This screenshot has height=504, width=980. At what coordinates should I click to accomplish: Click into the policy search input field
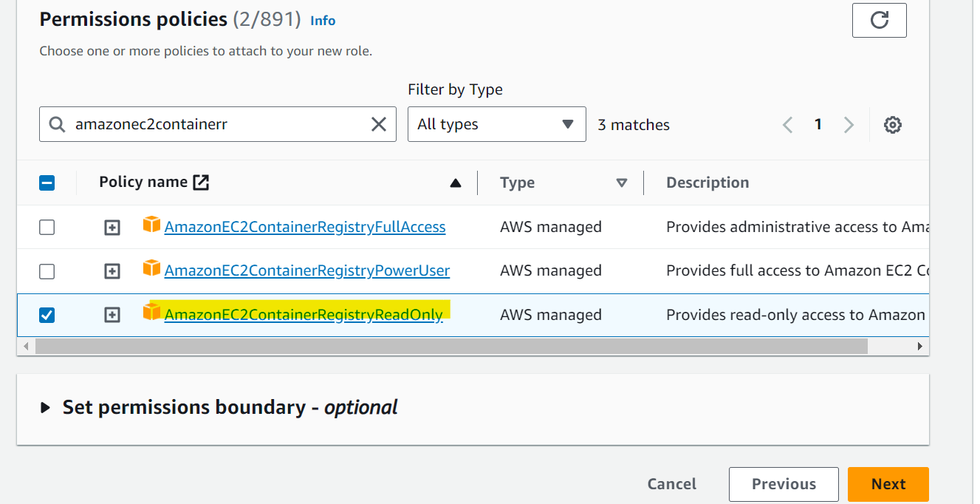point(218,124)
